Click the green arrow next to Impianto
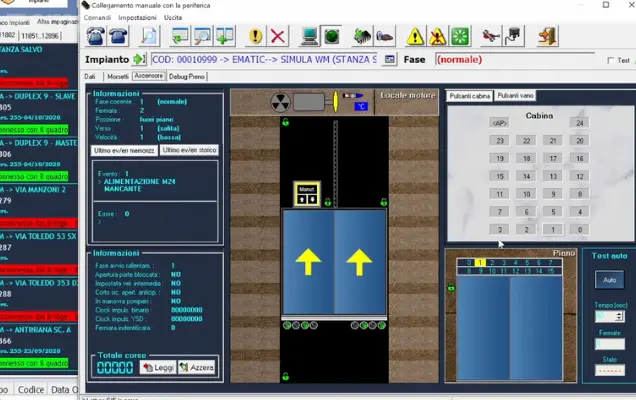 (140, 60)
